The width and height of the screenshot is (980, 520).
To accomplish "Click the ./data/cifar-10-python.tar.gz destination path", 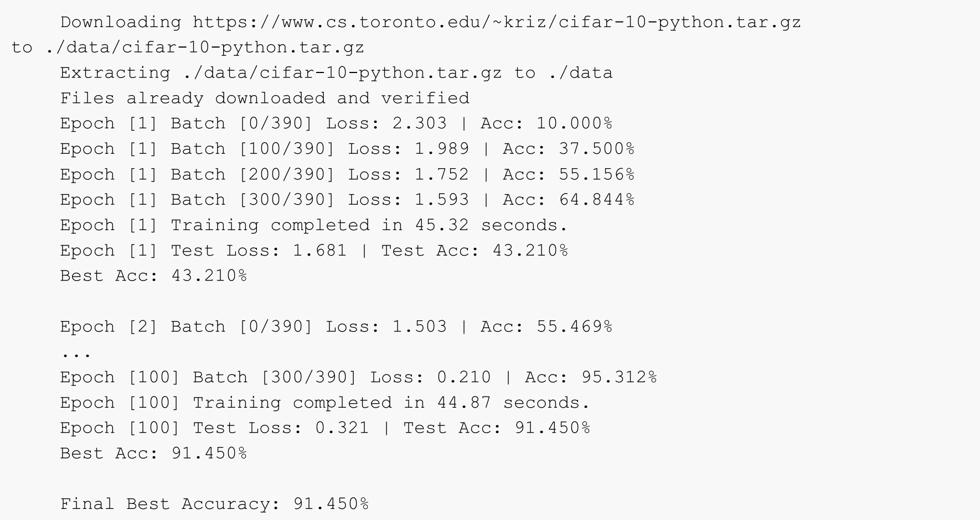I will pos(204,48).
